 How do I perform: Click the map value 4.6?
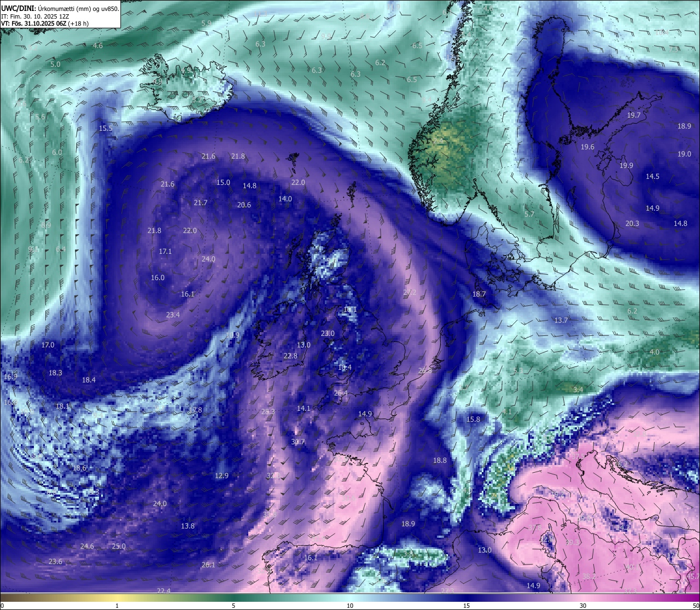pyautogui.click(x=98, y=46)
